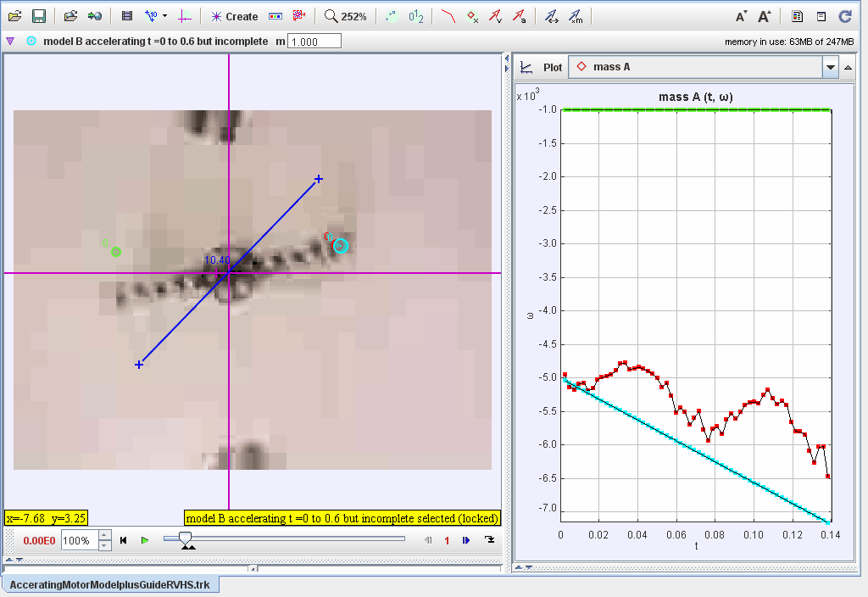Click the refresh icon
Viewport: 868px width, 597px height.
[x=845, y=16]
